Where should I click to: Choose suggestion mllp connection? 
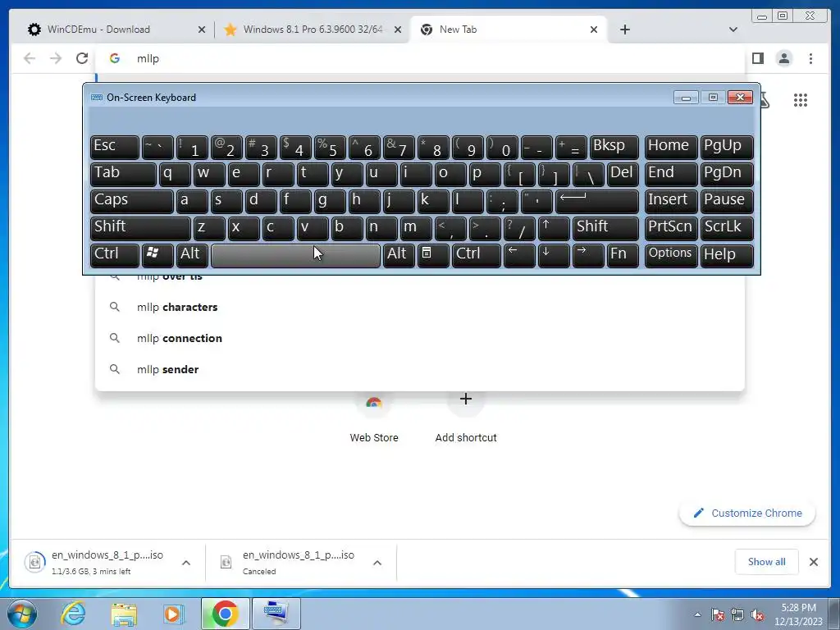(x=420, y=338)
